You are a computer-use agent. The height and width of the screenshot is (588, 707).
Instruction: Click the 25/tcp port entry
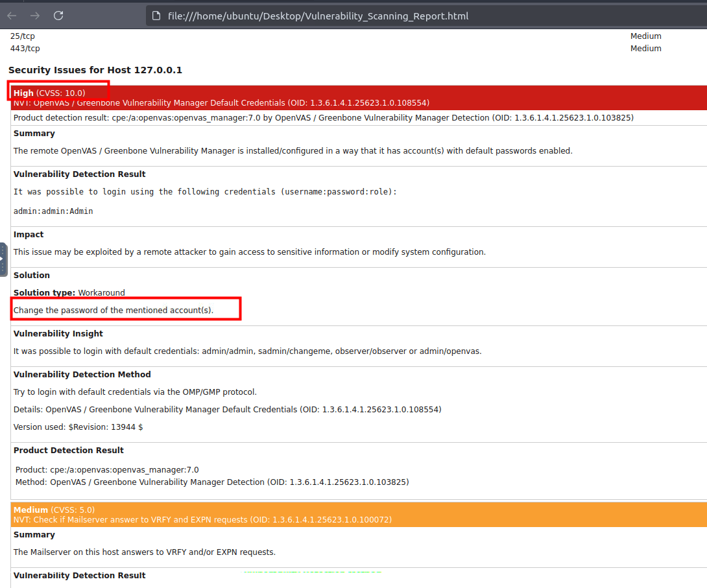[x=23, y=36]
